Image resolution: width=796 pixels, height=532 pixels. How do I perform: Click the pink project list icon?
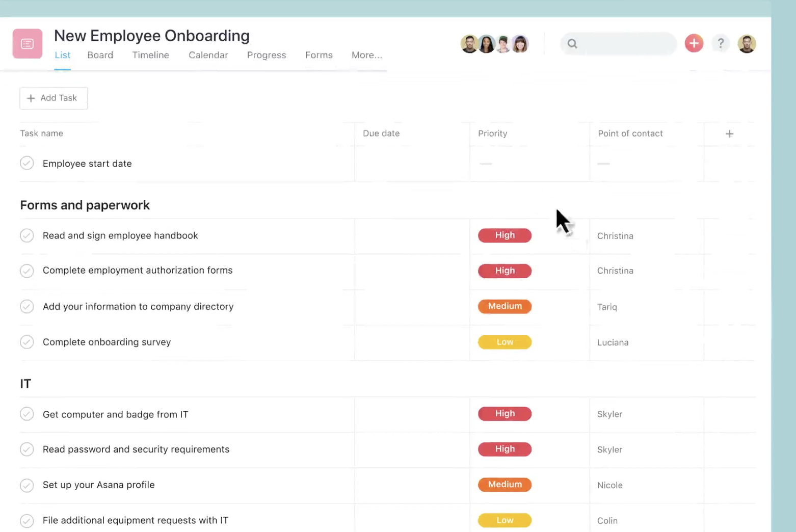point(28,44)
